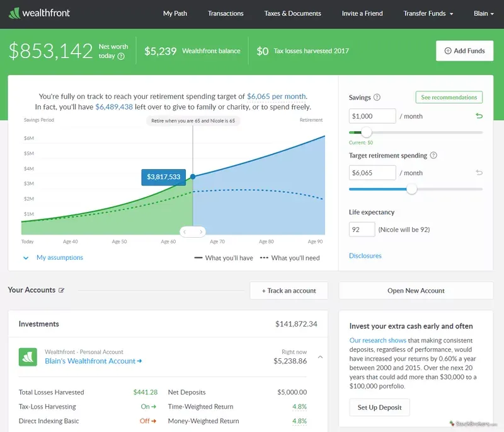Reset the Savings amount with undo arrow
Image resolution: width=504 pixels, height=432 pixels.
(479, 116)
